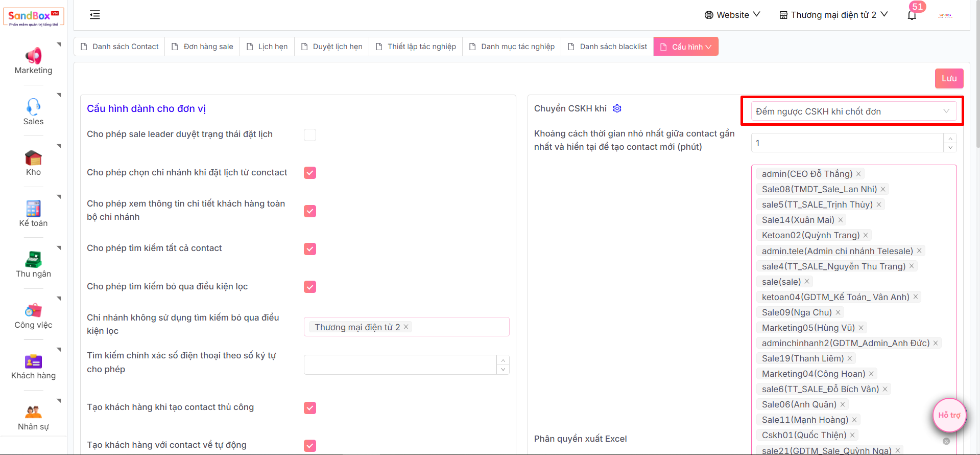
Task: Click the notification bell icon
Action: point(912,15)
